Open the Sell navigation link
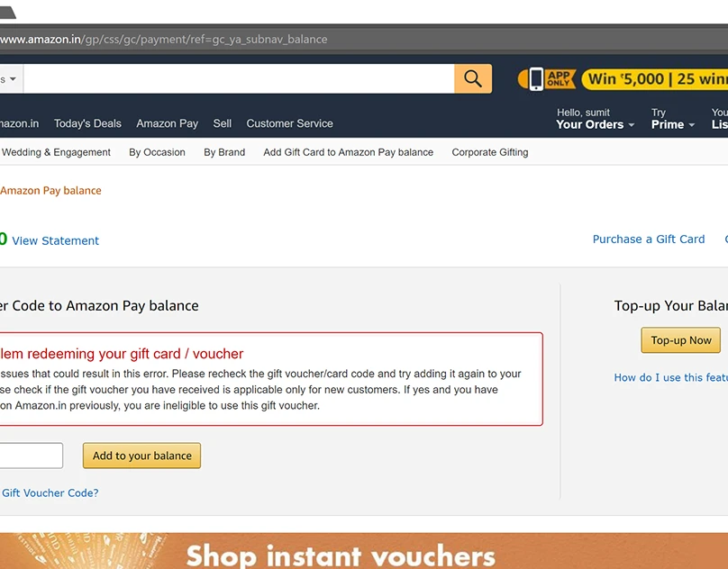 [223, 123]
